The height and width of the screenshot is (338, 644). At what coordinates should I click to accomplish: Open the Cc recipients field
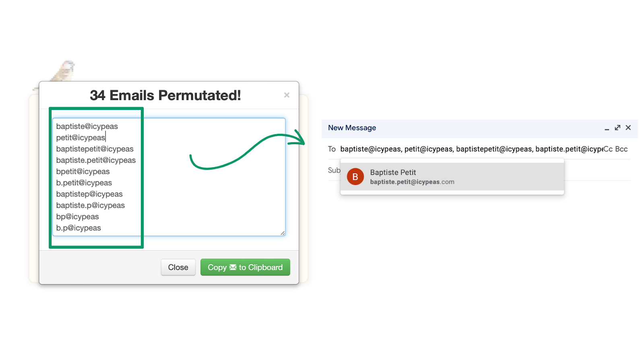click(608, 149)
